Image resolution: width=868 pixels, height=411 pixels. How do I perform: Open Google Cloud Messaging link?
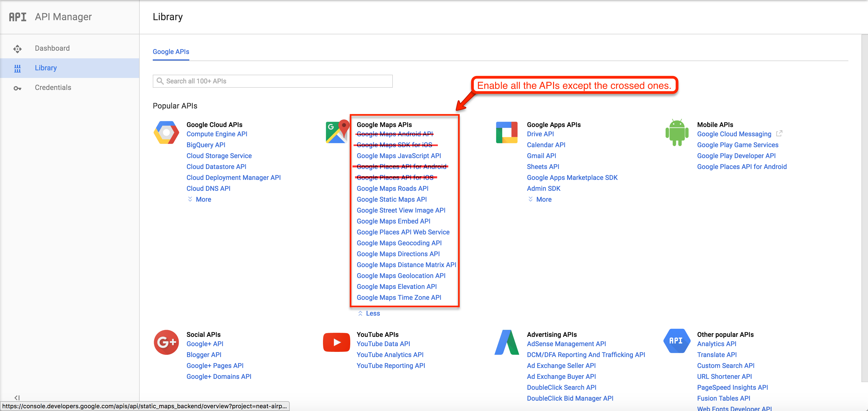pyautogui.click(x=734, y=134)
